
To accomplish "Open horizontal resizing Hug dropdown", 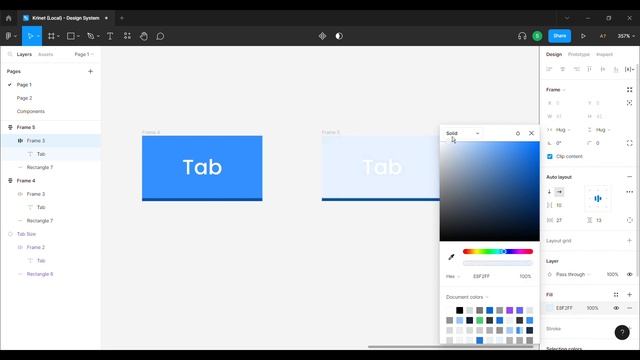I will coord(563,130).
